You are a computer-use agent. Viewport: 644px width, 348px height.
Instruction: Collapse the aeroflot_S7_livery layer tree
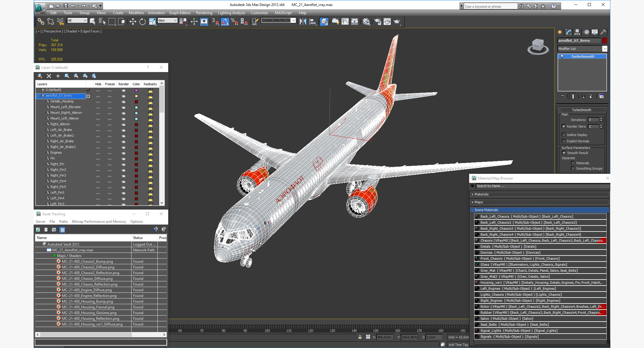pyautogui.click(x=38, y=96)
